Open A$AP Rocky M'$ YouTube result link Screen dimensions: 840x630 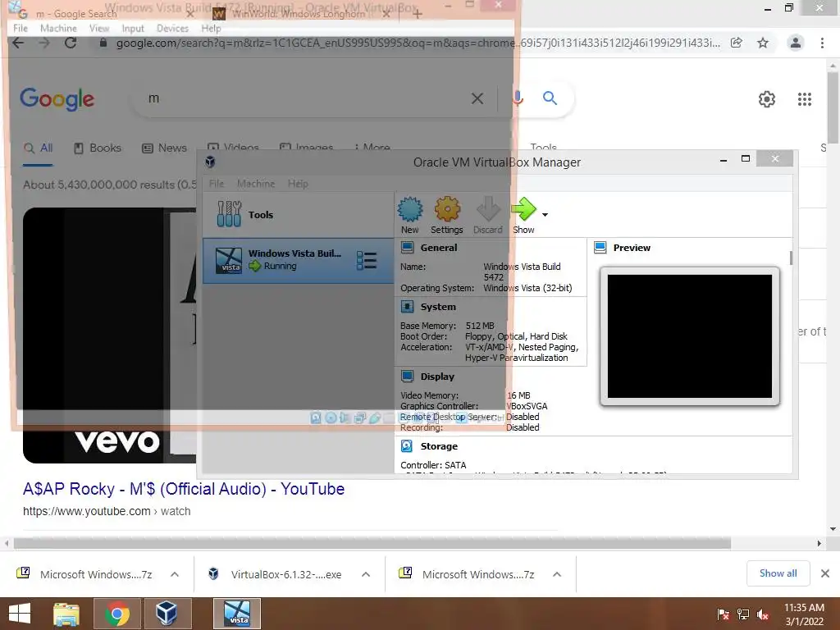point(184,489)
